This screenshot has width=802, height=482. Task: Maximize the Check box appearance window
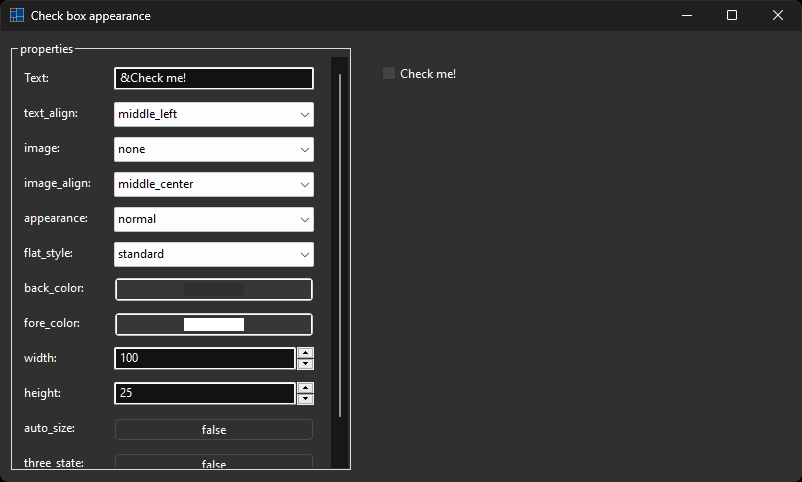(732, 15)
